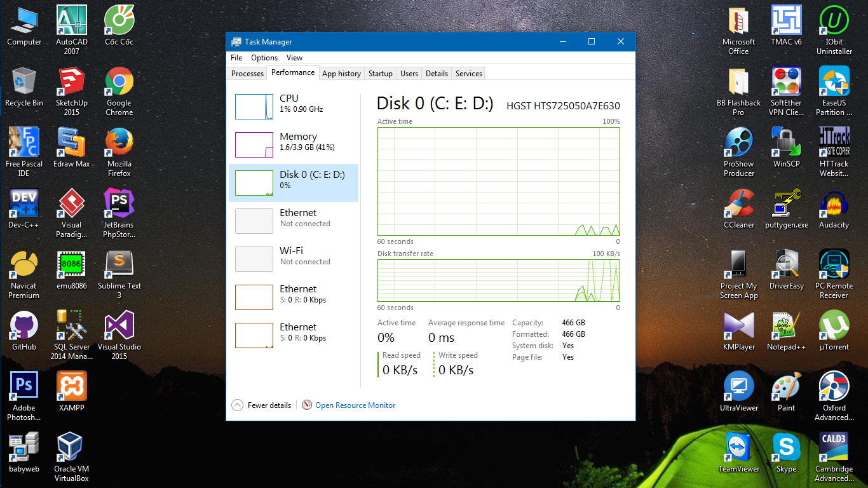Switch to the Services tab
Viewport: 868px width, 488px height.
pyautogui.click(x=469, y=74)
